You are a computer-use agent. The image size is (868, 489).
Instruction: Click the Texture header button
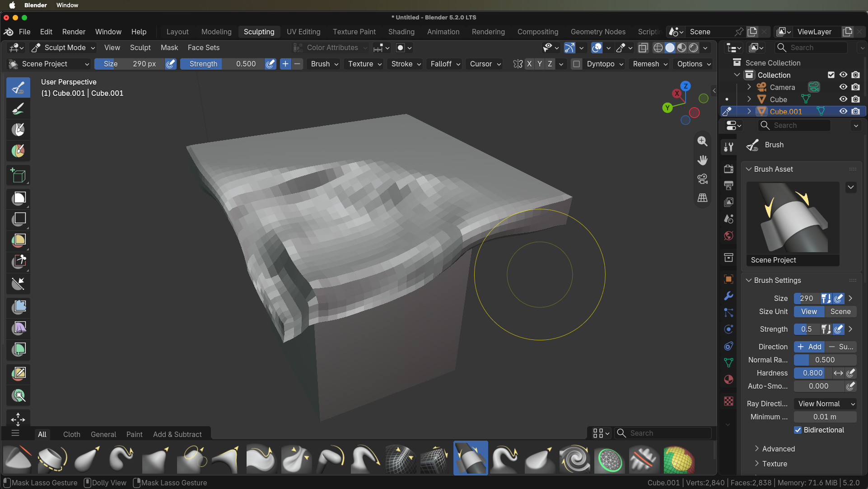[x=365, y=64]
